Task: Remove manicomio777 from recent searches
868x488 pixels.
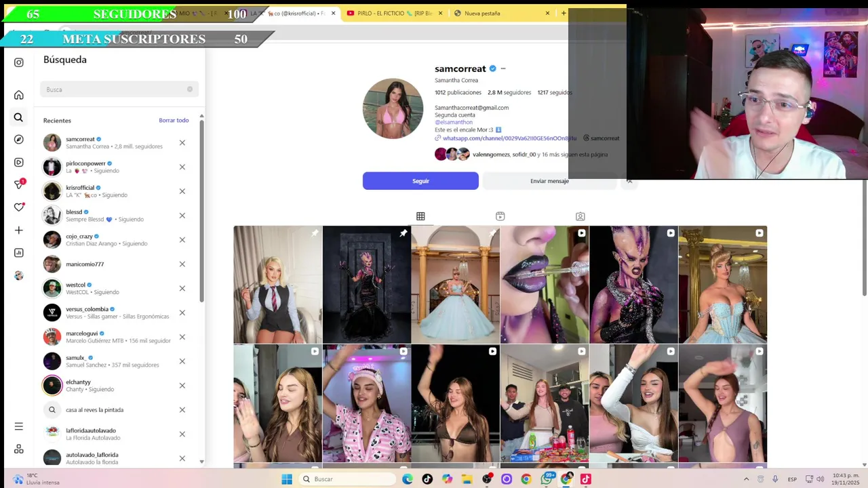Action: (x=182, y=264)
